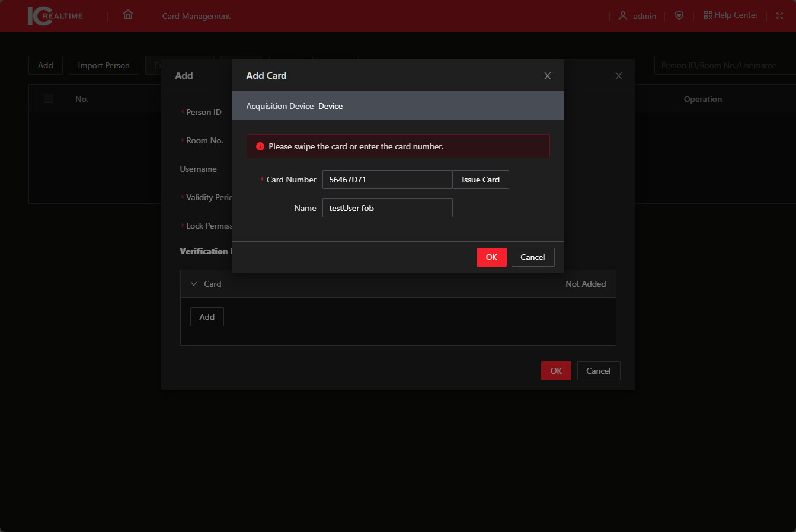The width and height of the screenshot is (796, 532).
Task: Click the IC Realtime logo
Action: coord(55,16)
